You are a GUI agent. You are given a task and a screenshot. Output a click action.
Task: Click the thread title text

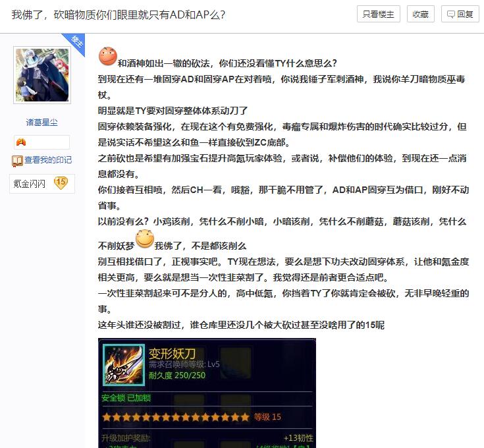pyautogui.click(x=119, y=14)
